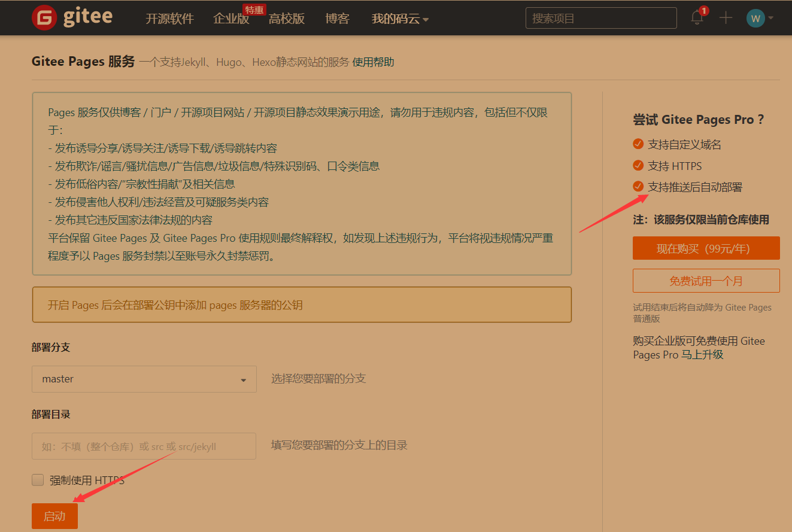
Task: Click the checkmark icon beside 支持 HTTPS
Action: tap(638, 166)
